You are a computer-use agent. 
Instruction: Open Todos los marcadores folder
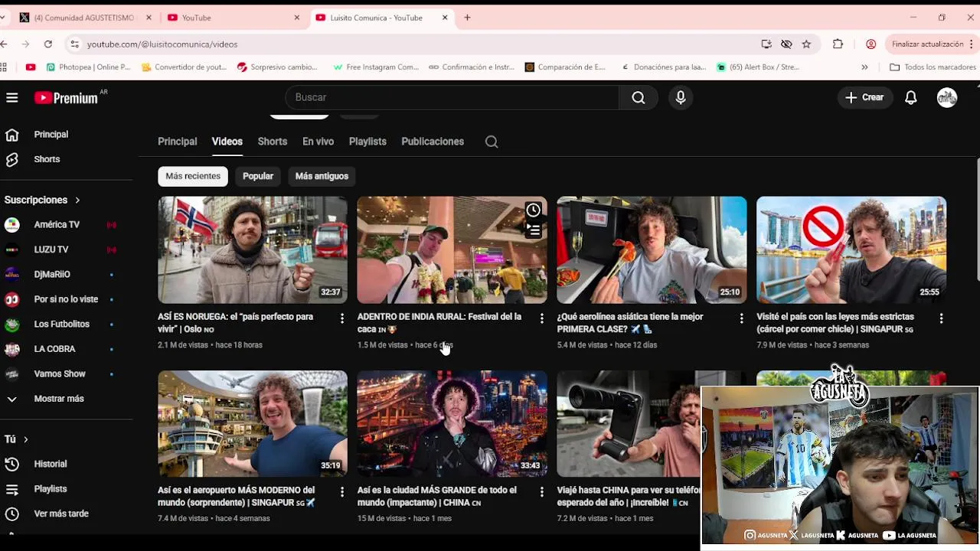click(933, 67)
